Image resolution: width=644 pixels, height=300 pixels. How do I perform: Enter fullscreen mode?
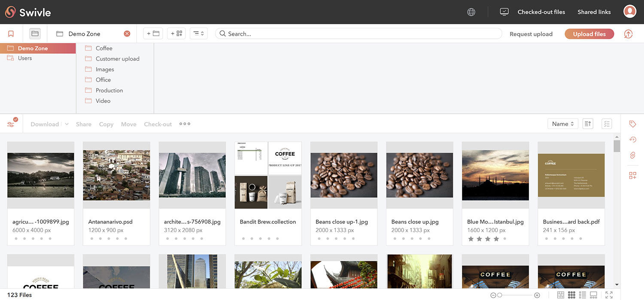click(x=609, y=295)
